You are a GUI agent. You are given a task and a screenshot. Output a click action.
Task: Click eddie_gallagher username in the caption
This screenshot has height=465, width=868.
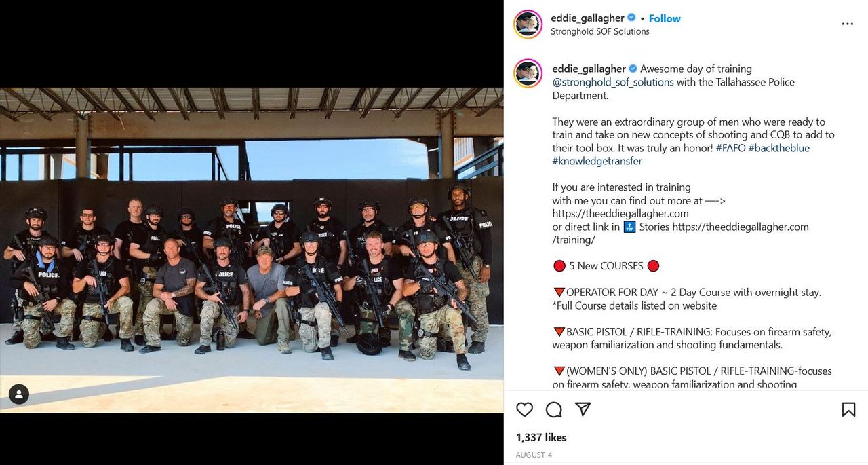click(589, 69)
